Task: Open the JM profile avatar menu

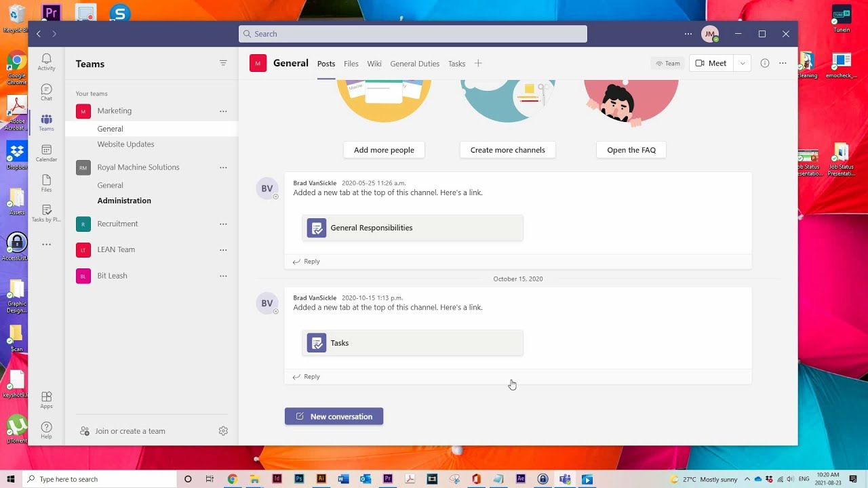Action: click(x=710, y=34)
